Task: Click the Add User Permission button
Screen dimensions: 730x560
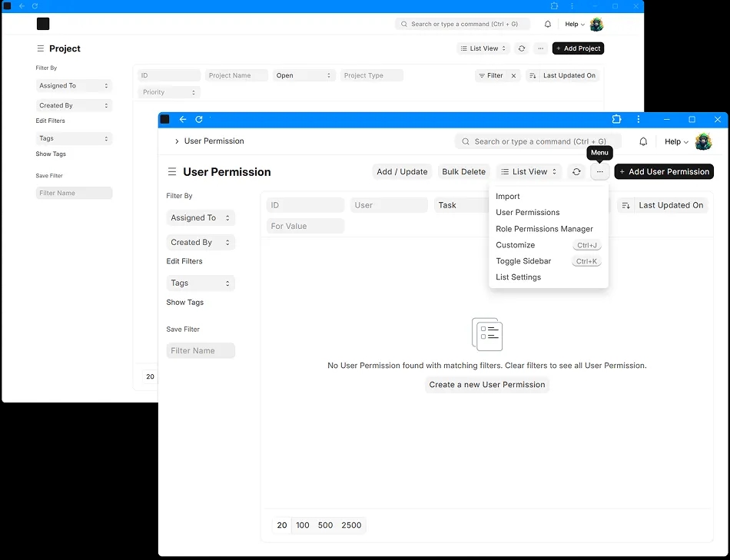Action: click(x=664, y=172)
